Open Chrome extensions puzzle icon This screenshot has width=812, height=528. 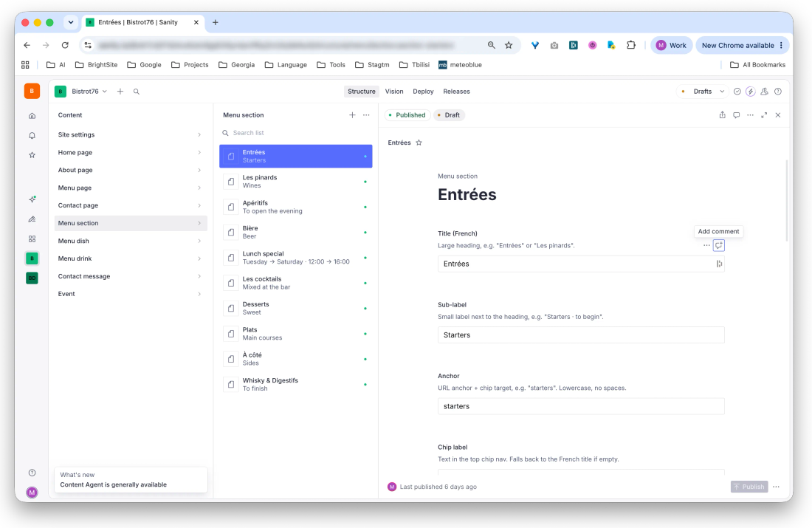coord(630,45)
